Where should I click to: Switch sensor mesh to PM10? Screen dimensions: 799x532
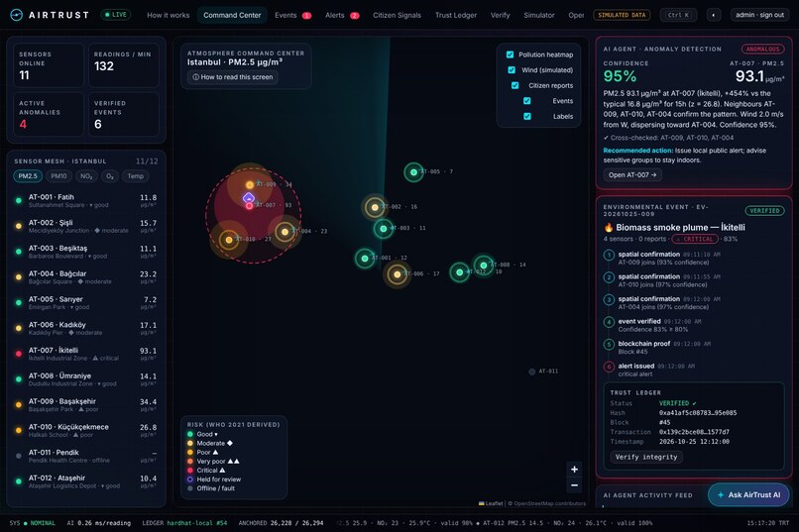pyautogui.click(x=58, y=176)
